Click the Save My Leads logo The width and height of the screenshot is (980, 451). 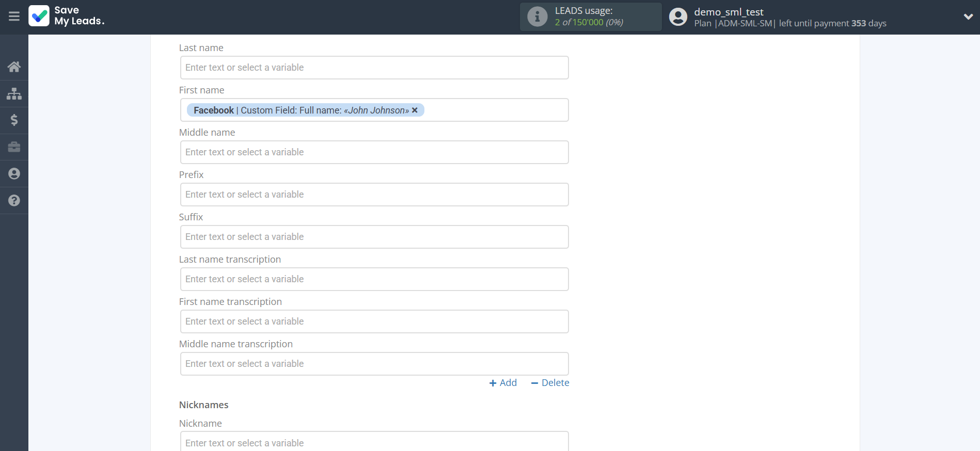[x=67, y=16]
